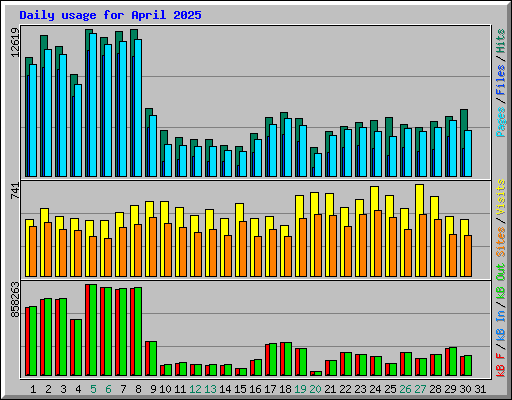Click the green kB Out bar for day 4

[x=78, y=348]
